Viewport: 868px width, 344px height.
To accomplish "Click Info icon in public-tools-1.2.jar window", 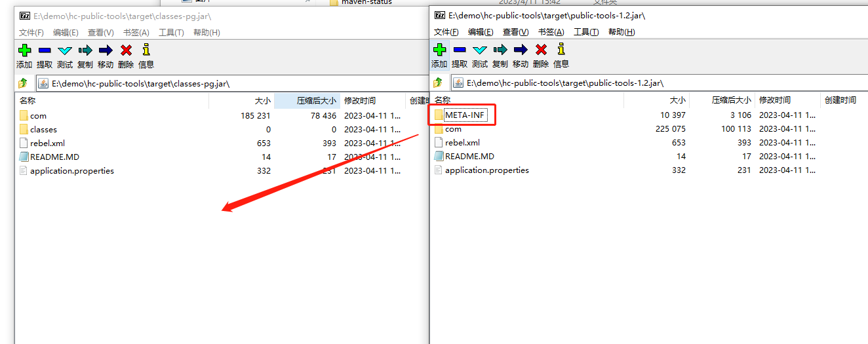I will [561, 49].
